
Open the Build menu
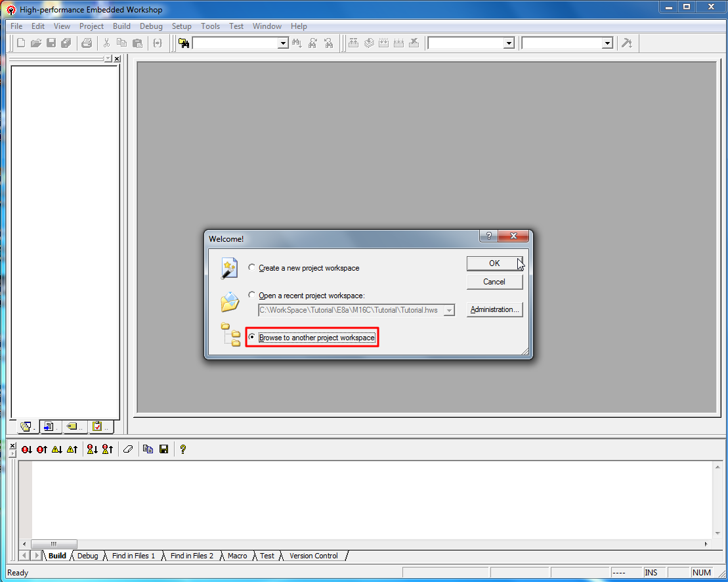pos(121,26)
